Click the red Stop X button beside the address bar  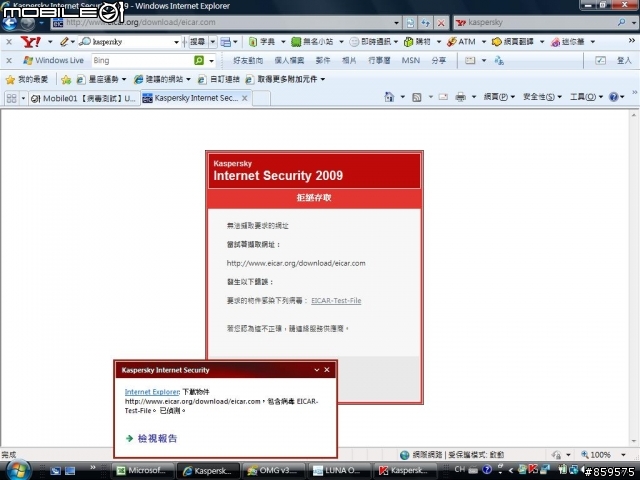point(441,23)
